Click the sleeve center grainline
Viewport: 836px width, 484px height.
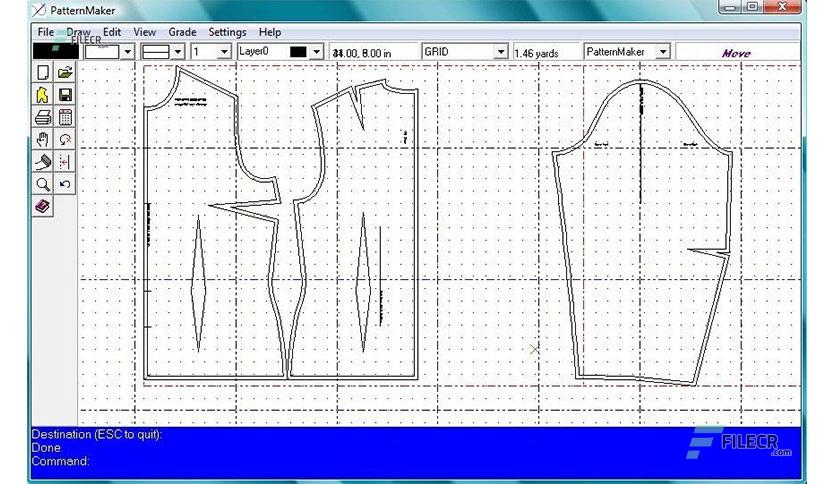click(x=641, y=143)
